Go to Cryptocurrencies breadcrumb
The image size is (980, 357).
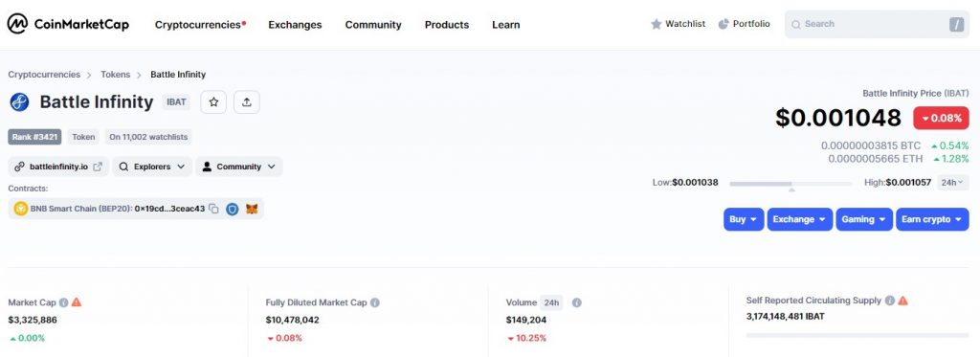[x=44, y=75]
